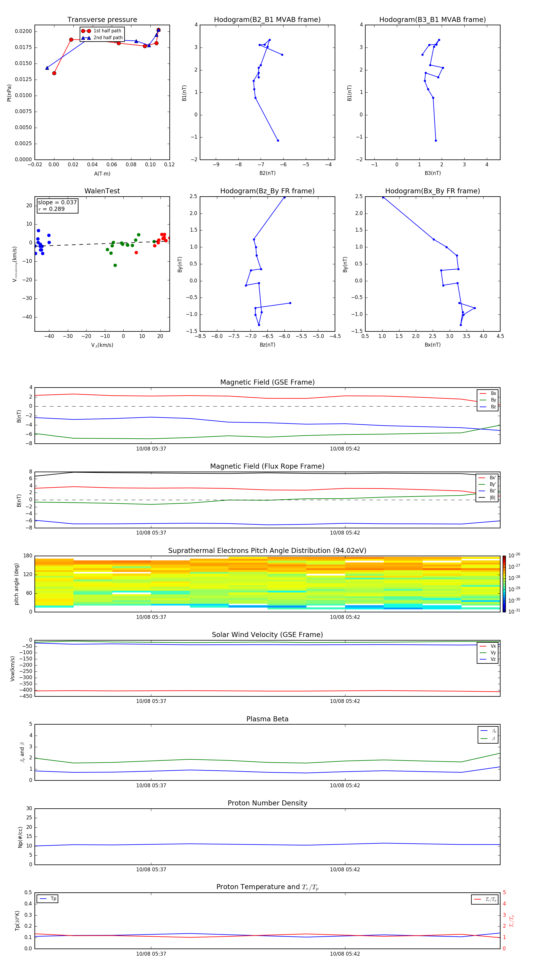Click the 'pitch angle (deg)' axis label
Image resolution: width=535 pixels, height=980 pixels.
(x=16, y=584)
